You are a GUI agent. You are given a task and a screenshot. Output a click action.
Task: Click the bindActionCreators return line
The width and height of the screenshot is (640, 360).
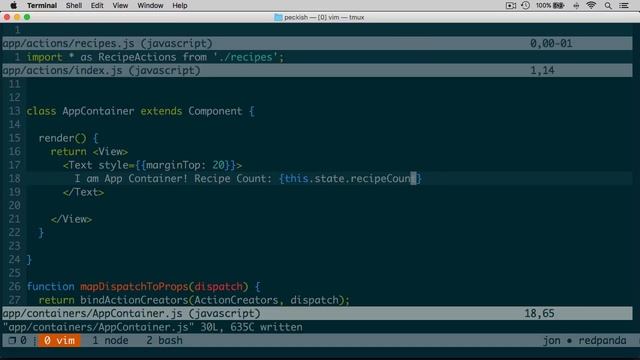[x=194, y=300]
